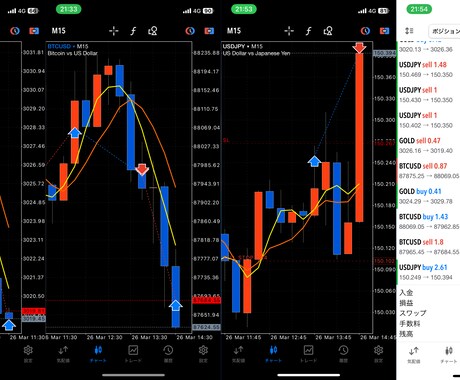This screenshot has width=460, height=380.
Task: Open 気配値 quotes tab in USDJPY screen
Action: (238, 354)
